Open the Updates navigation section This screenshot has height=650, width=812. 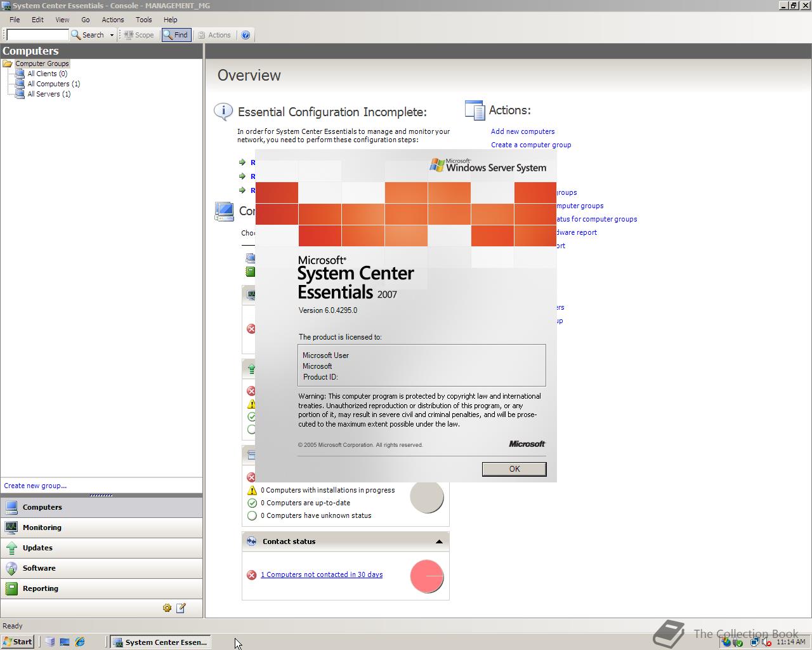[x=101, y=548]
